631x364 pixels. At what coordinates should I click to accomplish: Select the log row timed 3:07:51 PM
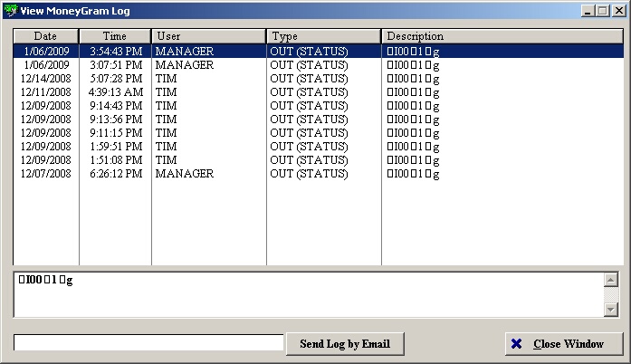pos(319,65)
